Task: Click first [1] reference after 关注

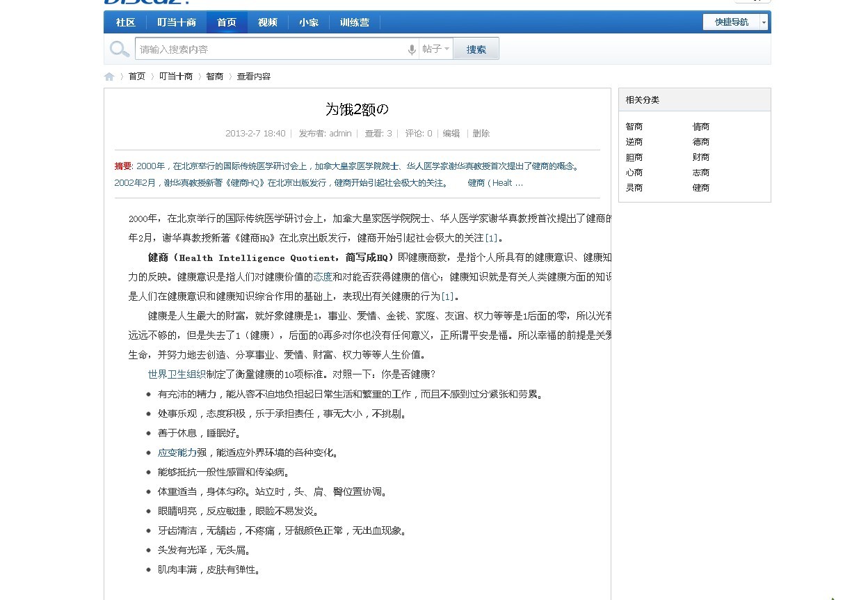Action: point(491,238)
